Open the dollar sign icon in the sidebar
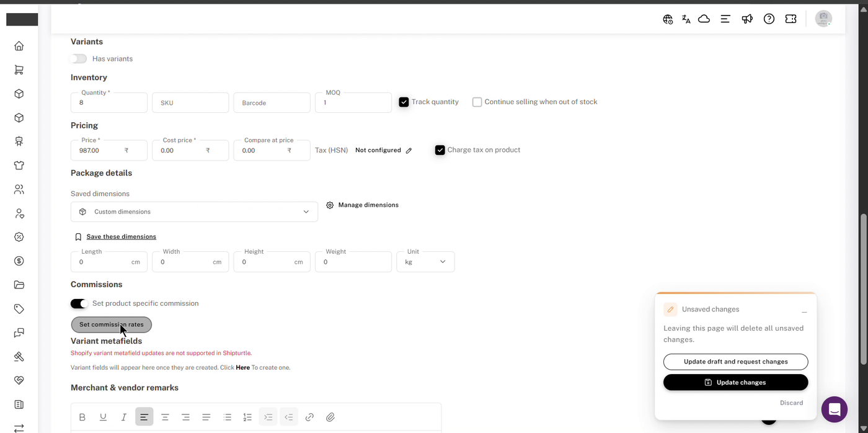The image size is (868, 433). click(19, 261)
